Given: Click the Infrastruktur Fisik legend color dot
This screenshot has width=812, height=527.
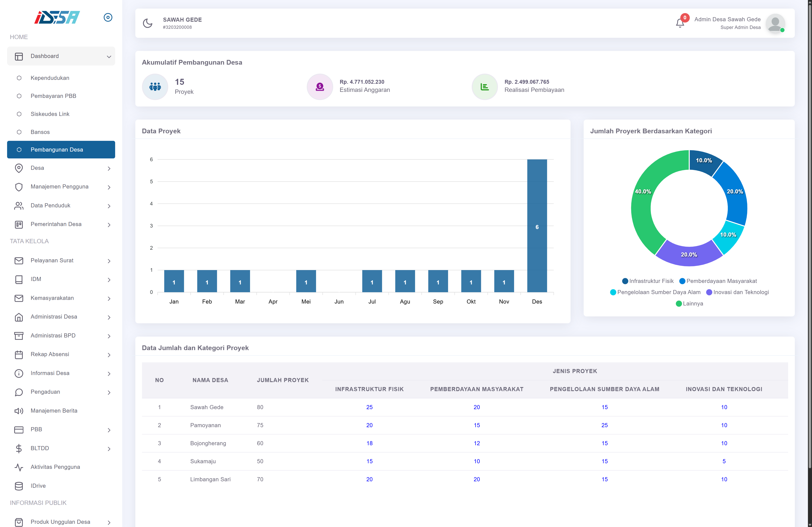Looking at the screenshot, I should (625, 281).
